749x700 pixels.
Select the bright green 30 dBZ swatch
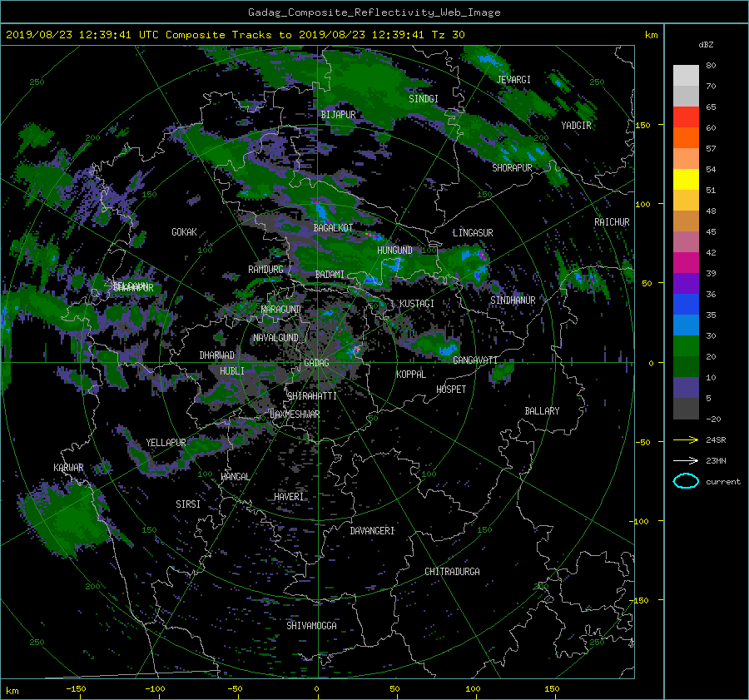pyautogui.click(x=686, y=346)
